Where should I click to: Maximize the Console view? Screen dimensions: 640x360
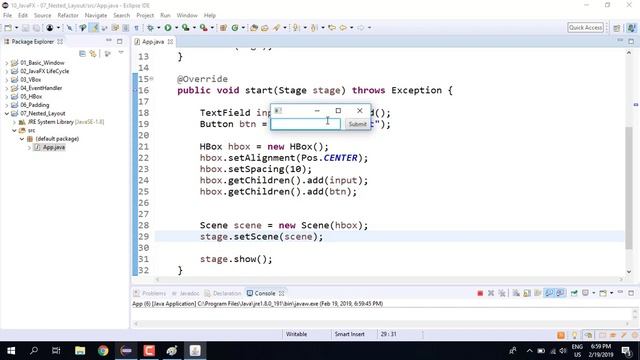pos(631,293)
